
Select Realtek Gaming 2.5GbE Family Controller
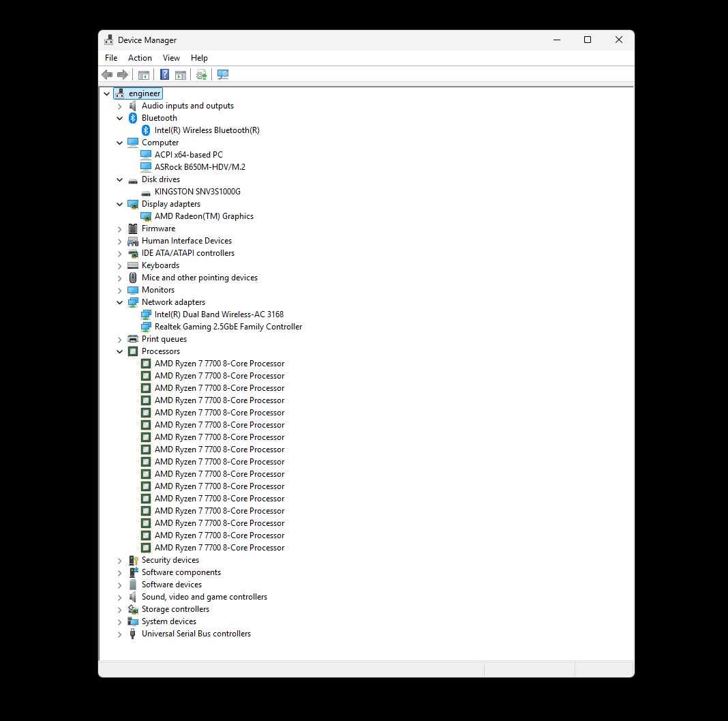click(x=228, y=327)
